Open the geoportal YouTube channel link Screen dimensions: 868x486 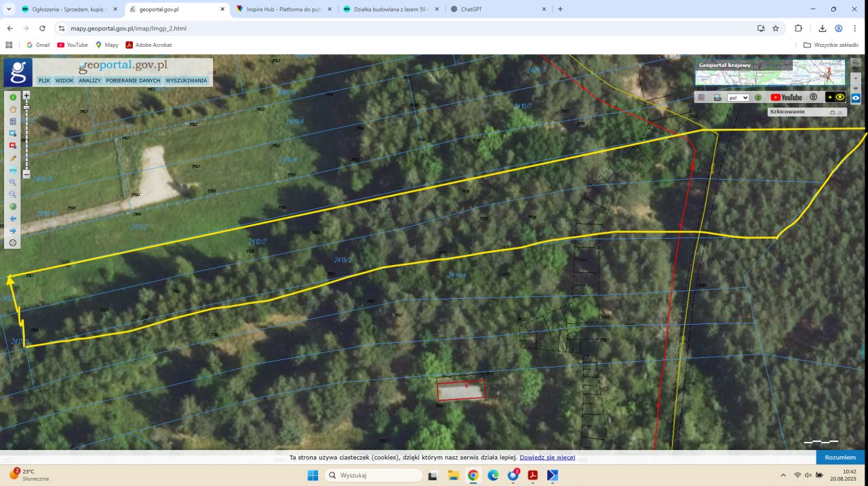[x=786, y=98]
